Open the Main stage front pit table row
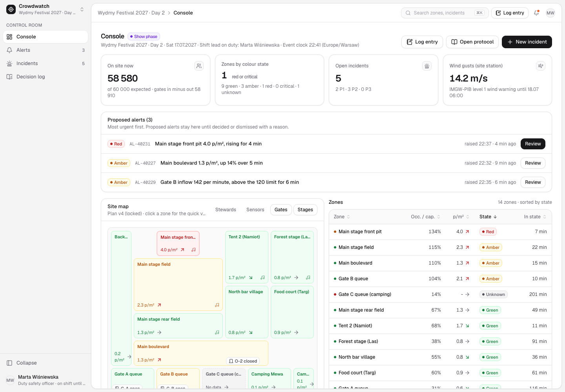565x392 pixels. pyautogui.click(x=440, y=232)
